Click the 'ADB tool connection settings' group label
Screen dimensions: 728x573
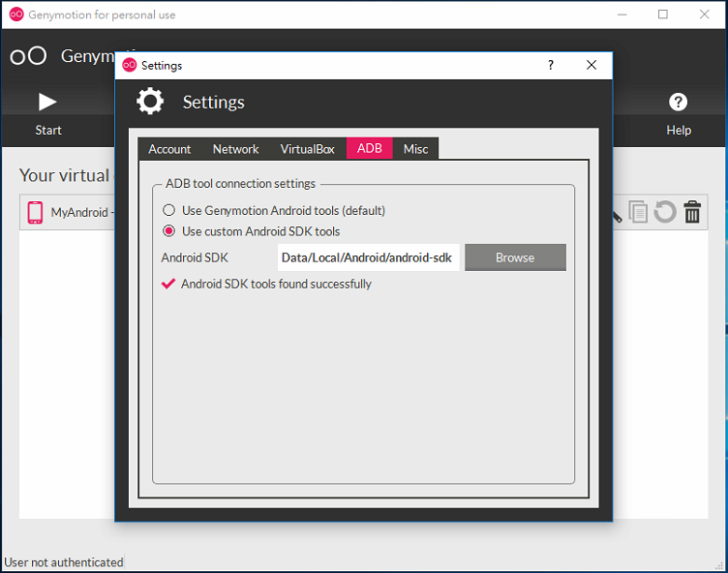pyautogui.click(x=240, y=183)
